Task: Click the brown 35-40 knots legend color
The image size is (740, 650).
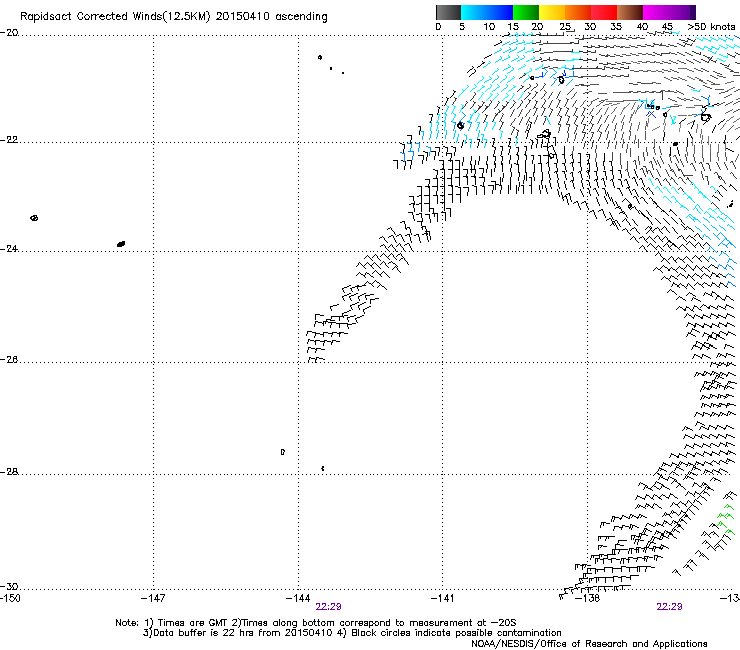Action: (630, 12)
